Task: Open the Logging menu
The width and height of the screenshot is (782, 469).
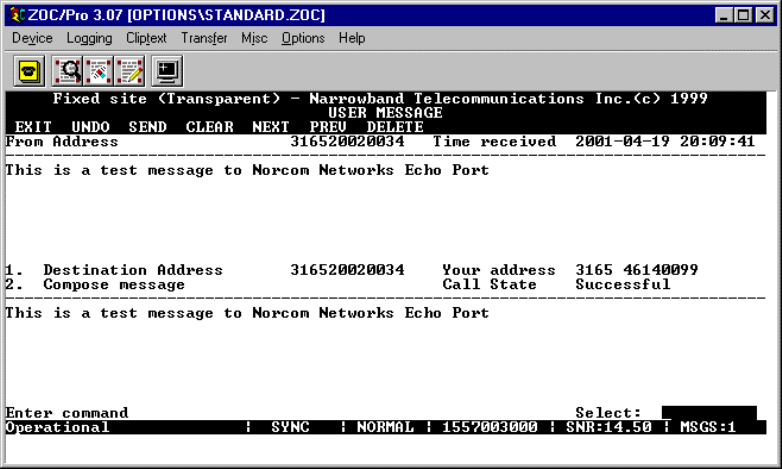Action: click(89, 38)
